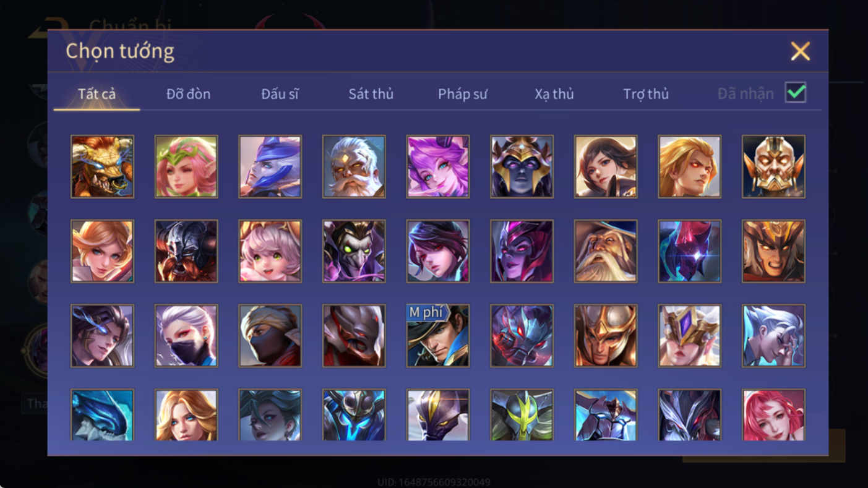Viewport: 868px width, 488px height.
Task: Pick the gold-masked bald hero portrait
Action: pyautogui.click(x=774, y=166)
